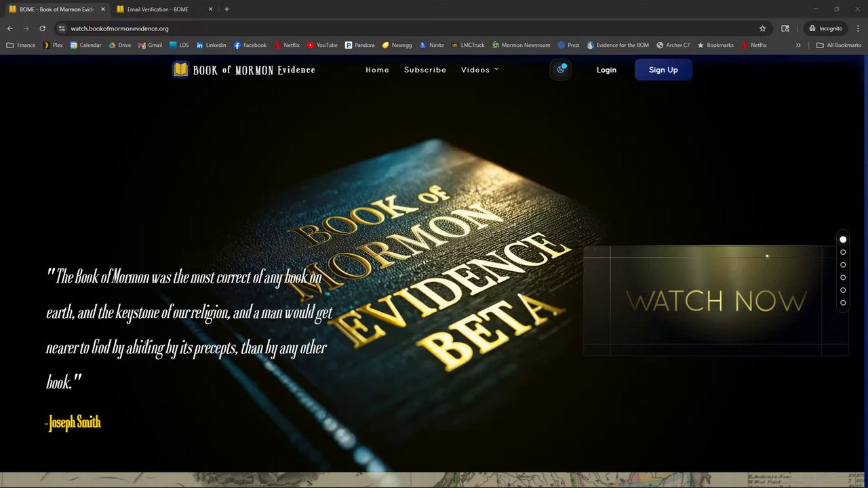Click the address bar URL field
Screen dimensions: 868x488
click(412, 28)
